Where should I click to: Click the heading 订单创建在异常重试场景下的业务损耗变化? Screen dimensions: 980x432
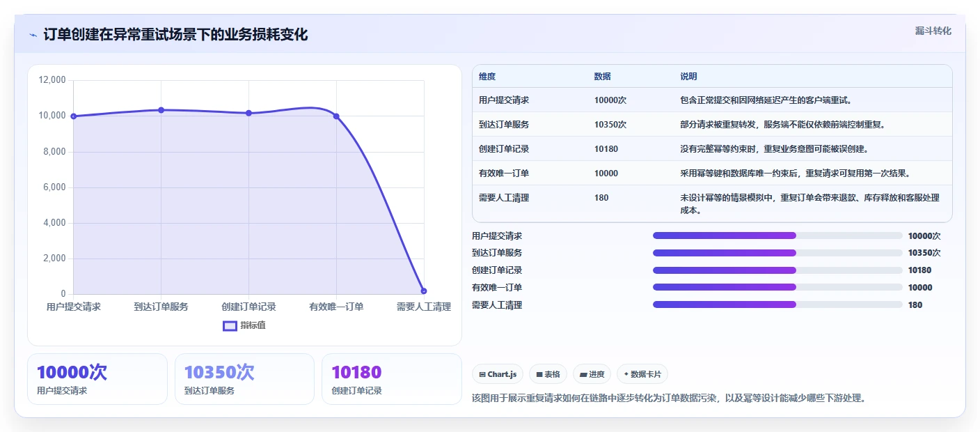(x=175, y=34)
